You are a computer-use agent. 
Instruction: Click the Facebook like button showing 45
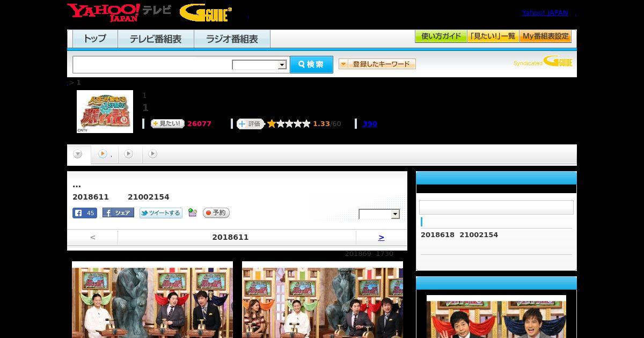coord(85,213)
